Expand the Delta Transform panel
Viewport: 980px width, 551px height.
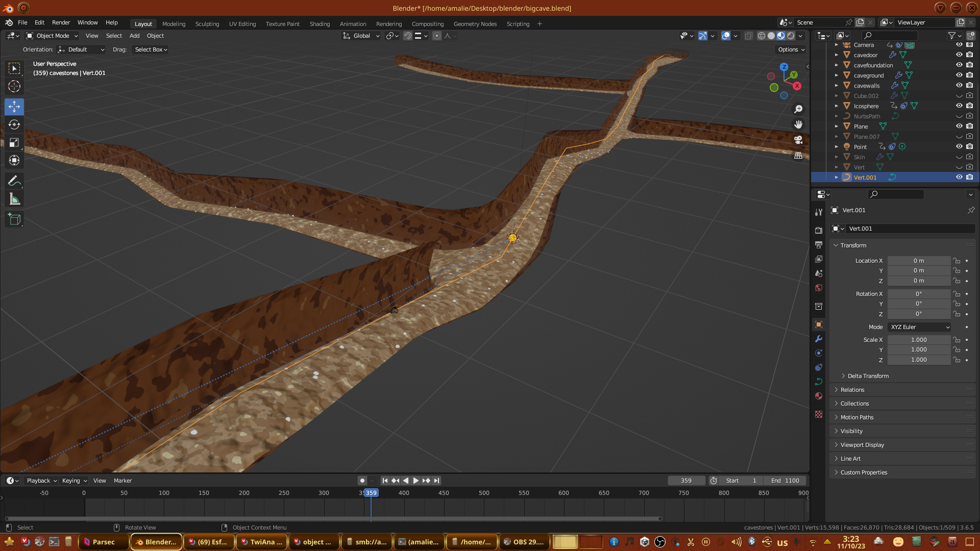(868, 376)
